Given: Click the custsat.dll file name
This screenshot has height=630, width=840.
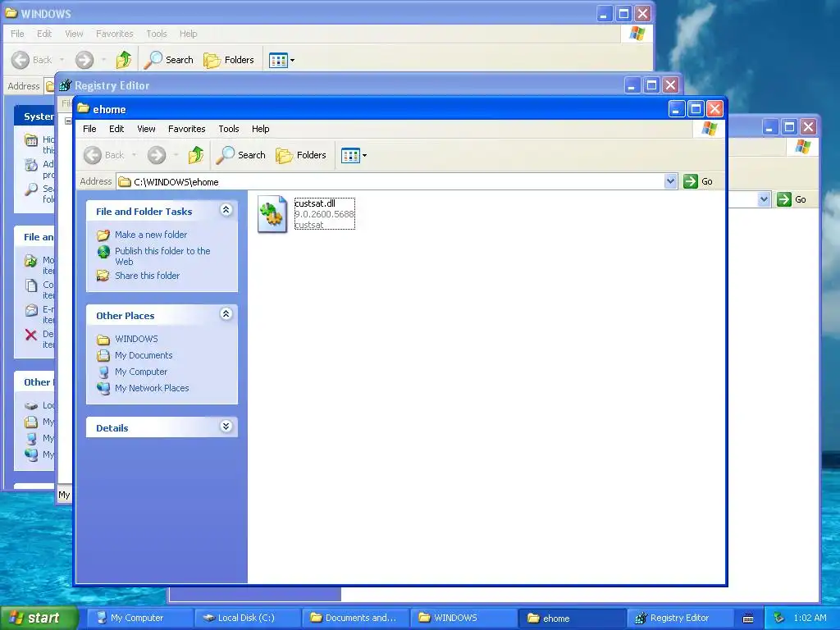Looking at the screenshot, I should (x=315, y=203).
